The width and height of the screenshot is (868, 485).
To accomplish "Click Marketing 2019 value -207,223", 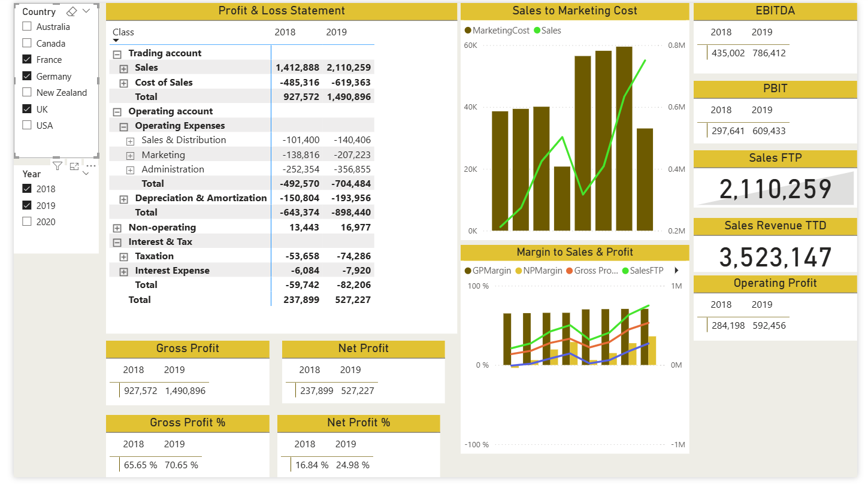I will (x=352, y=154).
